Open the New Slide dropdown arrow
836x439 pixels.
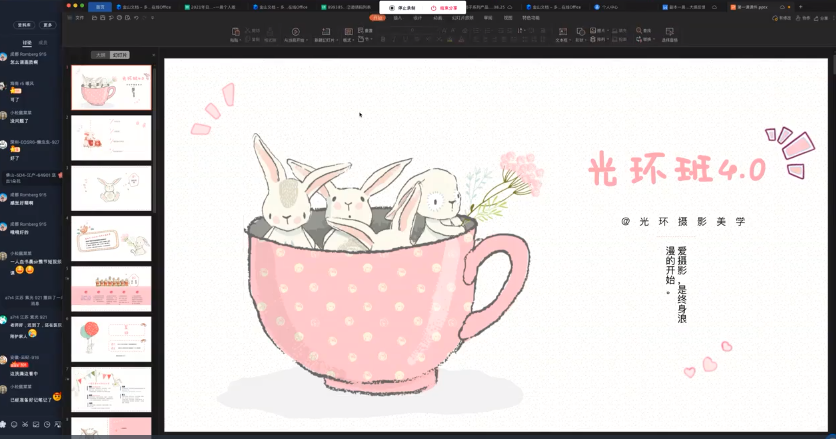[337, 40]
